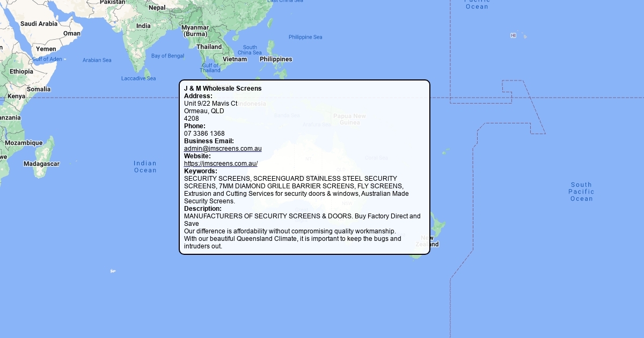Click the phone number 07 3386 1368
The width and height of the screenshot is (644, 338).
pyautogui.click(x=204, y=134)
